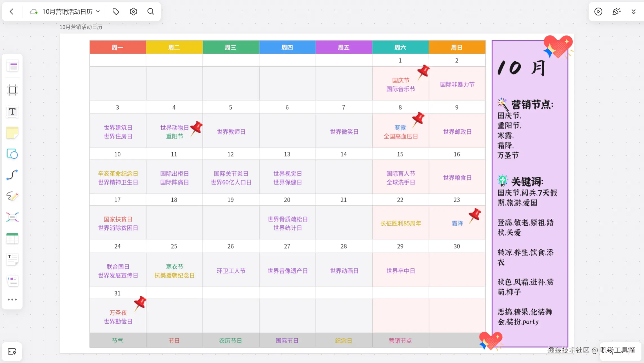Select the frame tool
Image resolution: width=644 pixels, height=363 pixels.
(12, 90)
